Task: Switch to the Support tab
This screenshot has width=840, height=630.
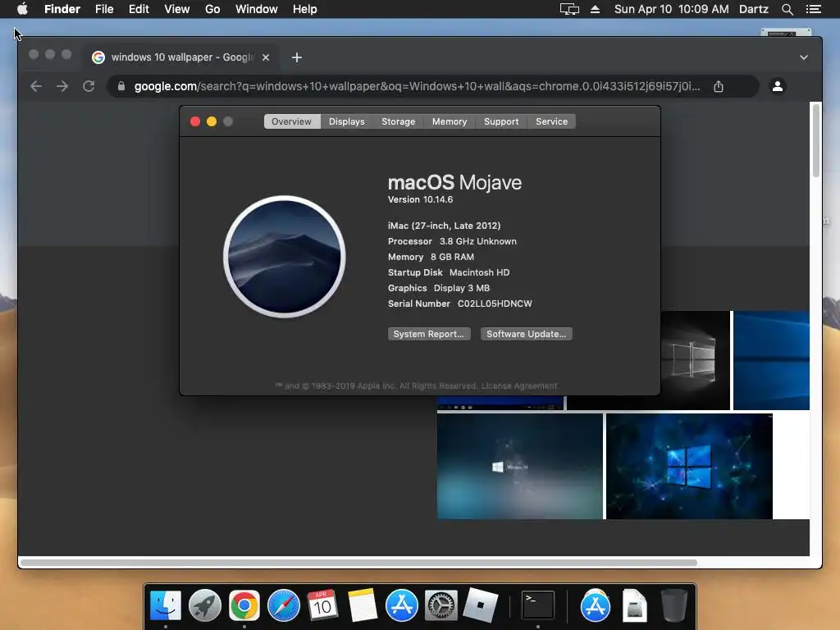Action: point(501,121)
